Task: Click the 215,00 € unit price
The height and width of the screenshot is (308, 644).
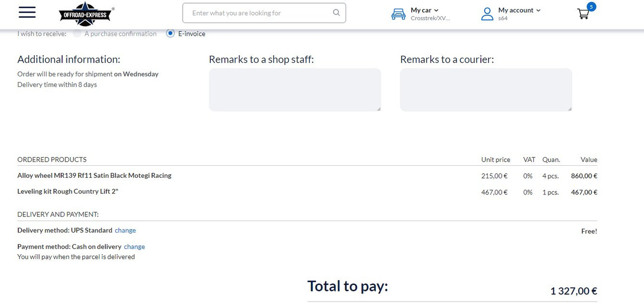Action: (x=495, y=176)
